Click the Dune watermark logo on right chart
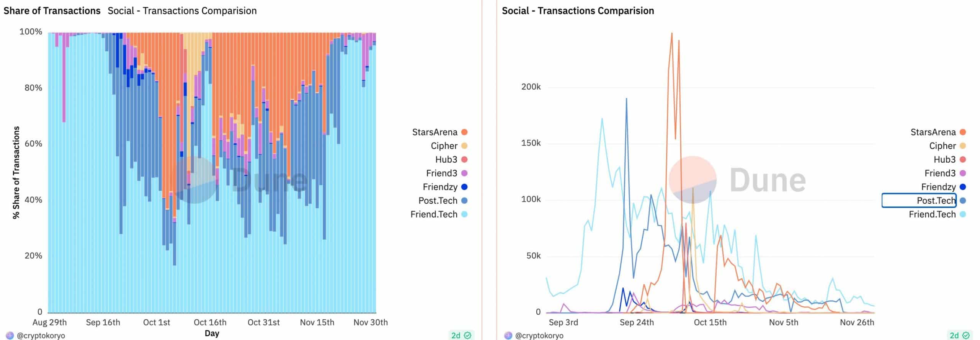The image size is (980, 340). pyautogui.click(x=737, y=180)
